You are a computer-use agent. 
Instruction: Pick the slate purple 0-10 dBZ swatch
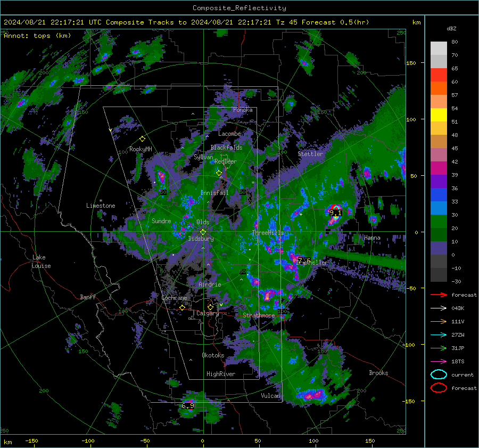point(439,248)
